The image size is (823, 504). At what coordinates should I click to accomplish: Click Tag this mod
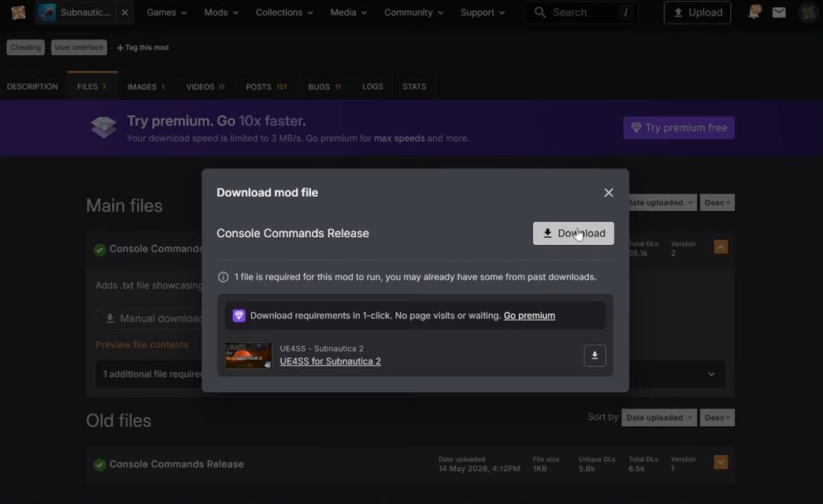(x=143, y=47)
